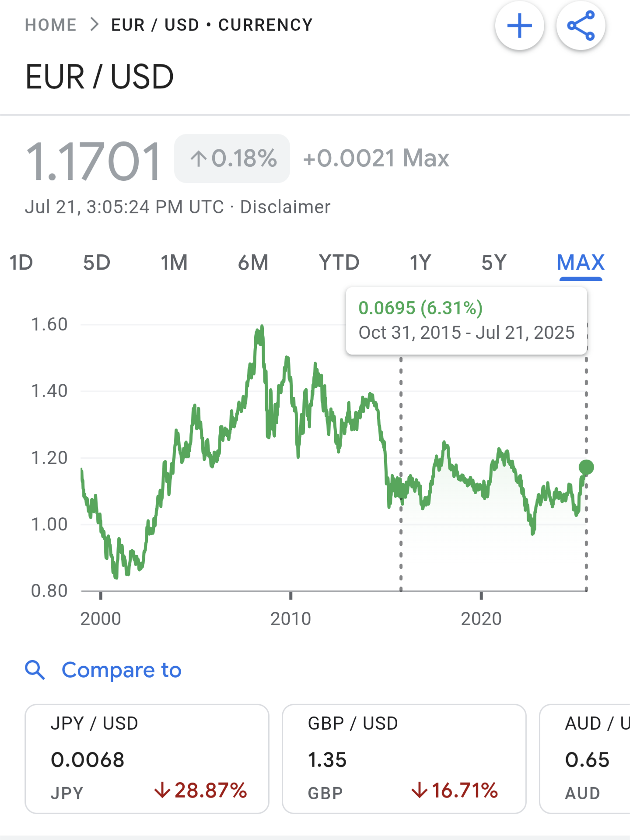Tap the chart peak near 1.60
Screen dimensions: 630x840
(x=262, y=327)
